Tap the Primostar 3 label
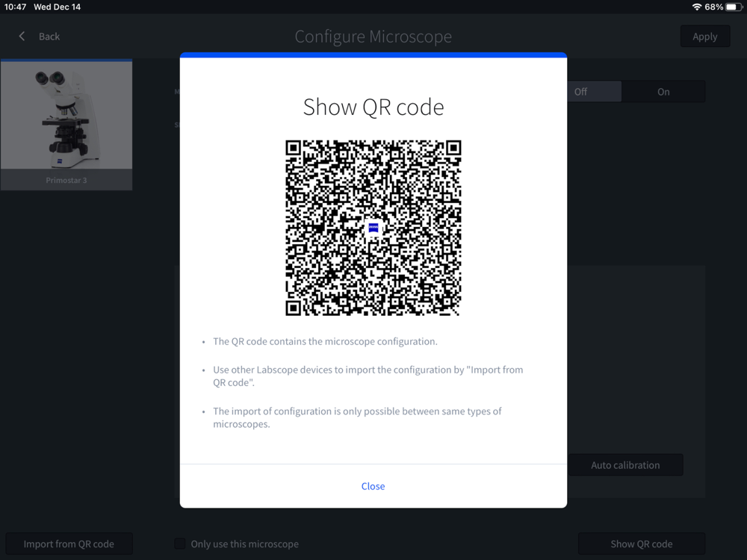 coord(66,180)
